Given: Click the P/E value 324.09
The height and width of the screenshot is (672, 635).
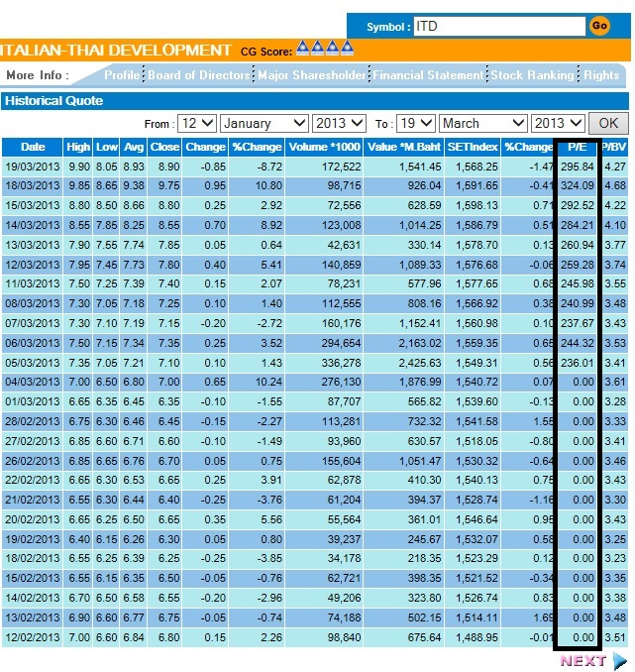Looking at the screenshot, I should click(578, 186).
